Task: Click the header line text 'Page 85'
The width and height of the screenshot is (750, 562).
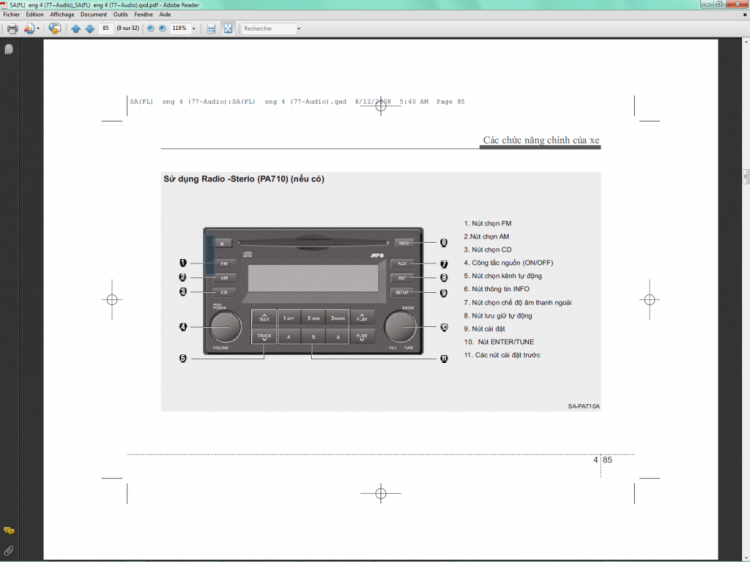Action: click(x=451, y=101)
